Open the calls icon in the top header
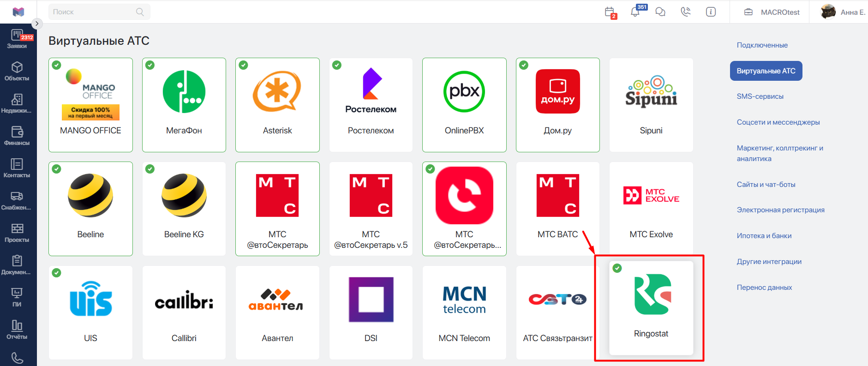Viewport: 868px width, 366px height. pos(686,12)
